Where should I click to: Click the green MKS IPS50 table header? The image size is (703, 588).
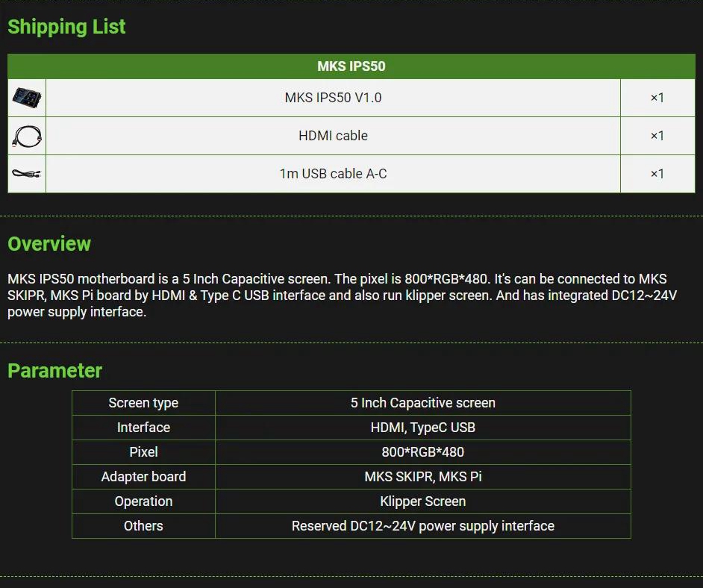pyautogui.click(x=351, y=66)
